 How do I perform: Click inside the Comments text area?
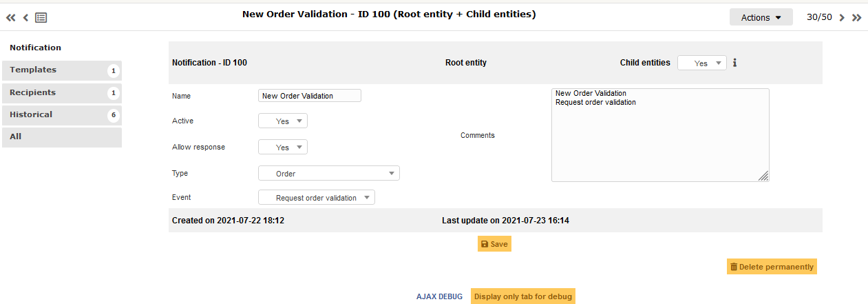[660, 135]
